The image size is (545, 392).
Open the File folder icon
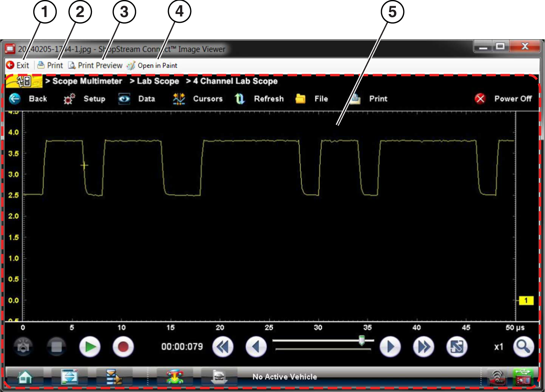click(x=301, y=99)
